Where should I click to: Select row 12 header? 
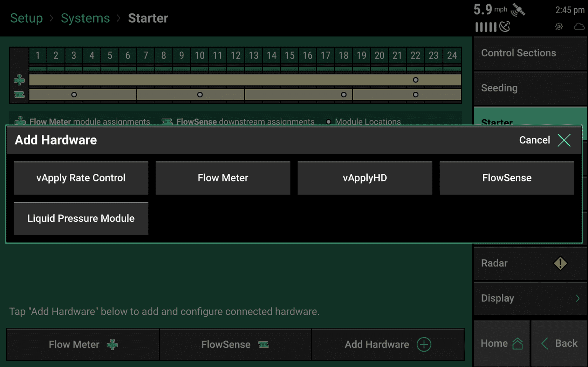point(235,56)
